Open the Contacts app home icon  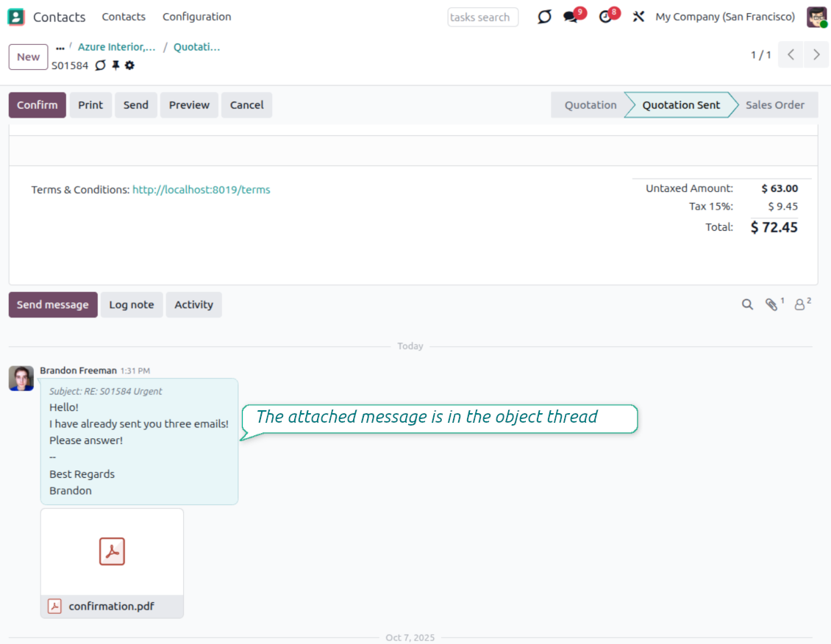pos(16,17)
